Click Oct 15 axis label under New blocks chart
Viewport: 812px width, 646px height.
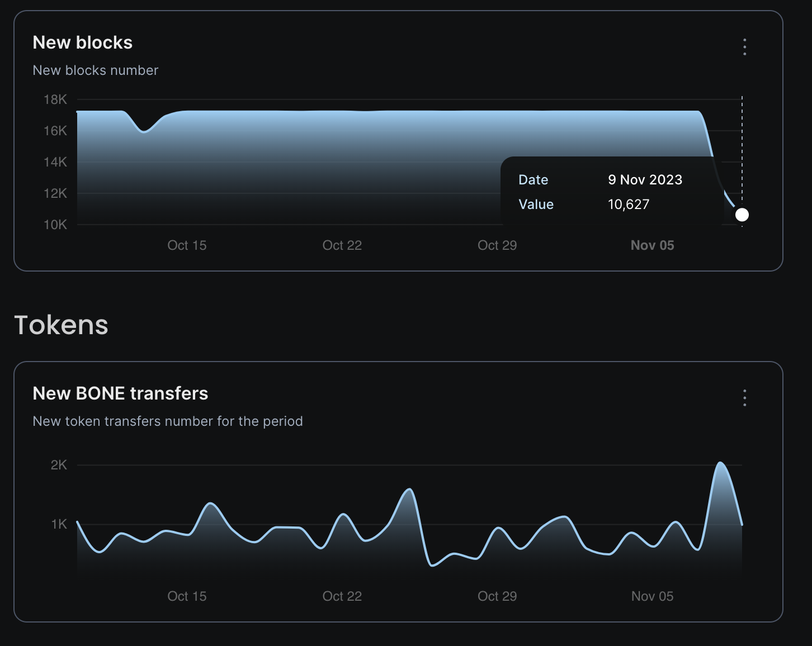click(x=187, y=245)
